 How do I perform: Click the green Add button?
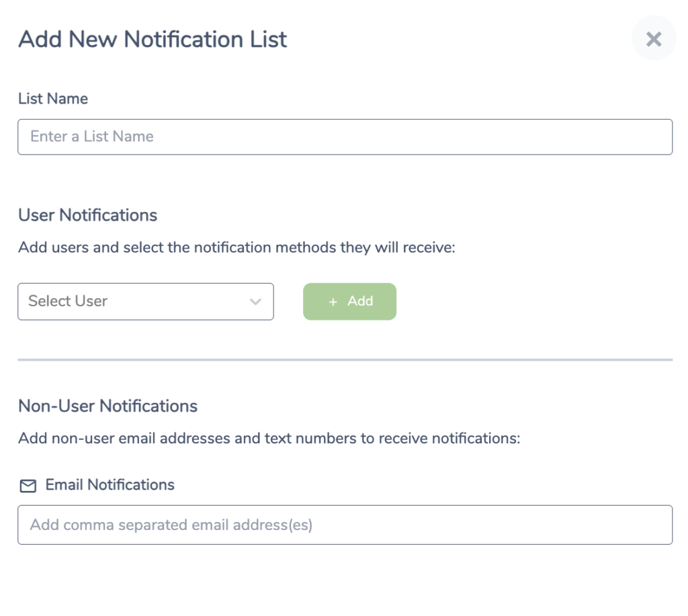[349, 302]
